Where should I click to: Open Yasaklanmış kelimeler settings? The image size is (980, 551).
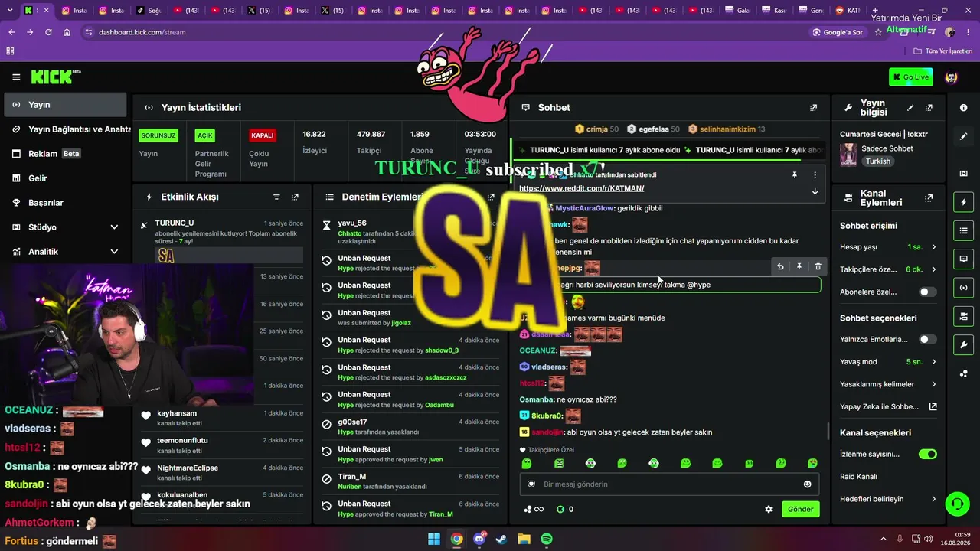coord(888,384)
